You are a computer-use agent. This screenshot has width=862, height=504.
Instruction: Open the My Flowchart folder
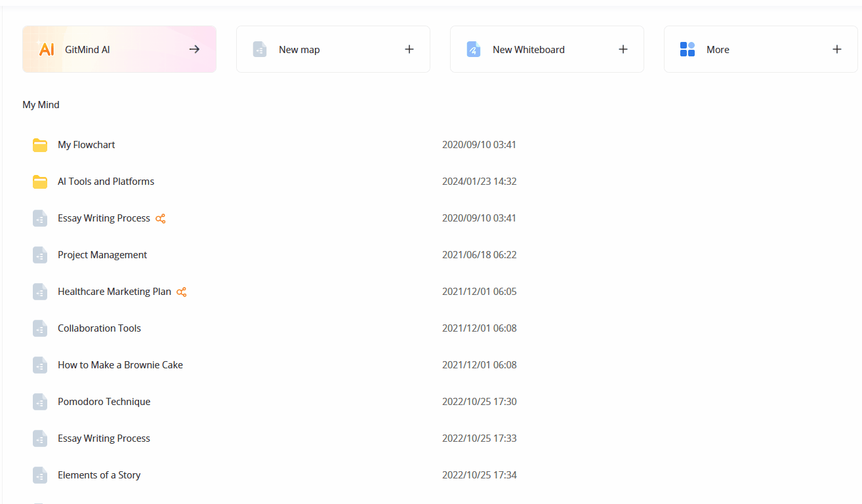[86, 145]
